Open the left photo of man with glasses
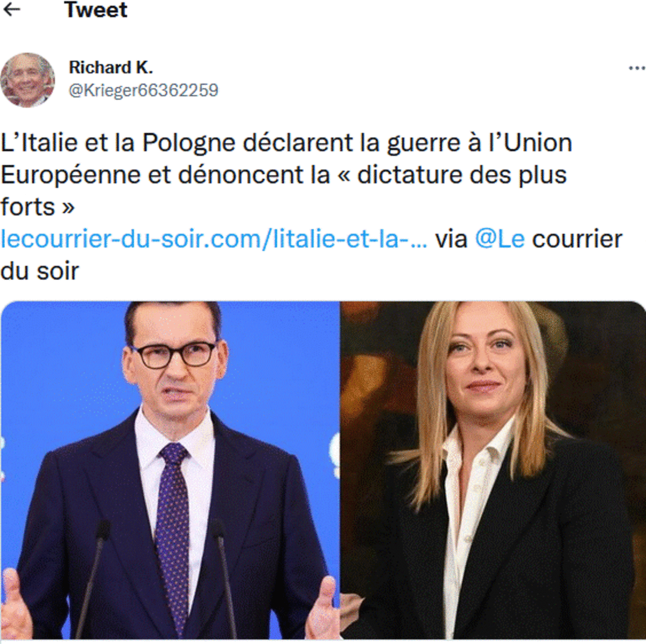Image resolution: width=646 pixels, height=644 pixels. [x=170, y=470]
